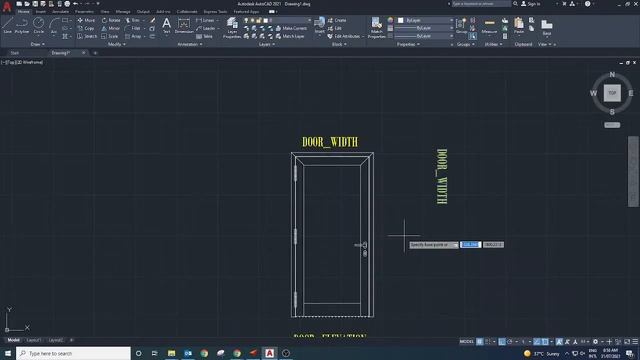The width and height of the screenshot is (640, 360).
Task: Toggle clean screen in status bar
Action: pos(627,342)
